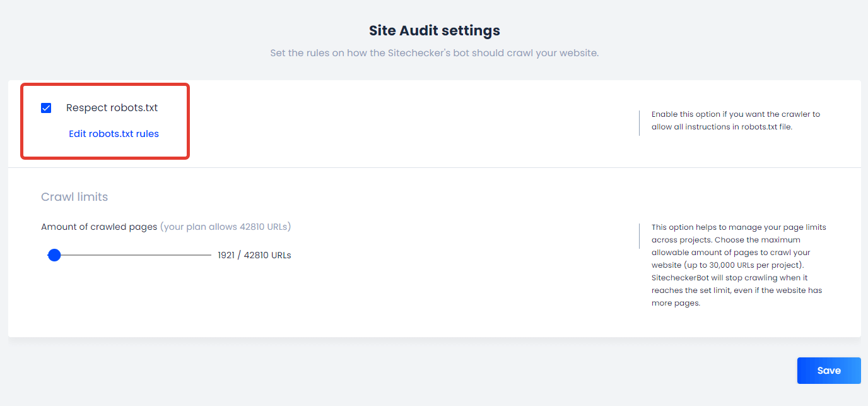Click the Save button
This screenshot has width=868, height=406.
[828, 371]
